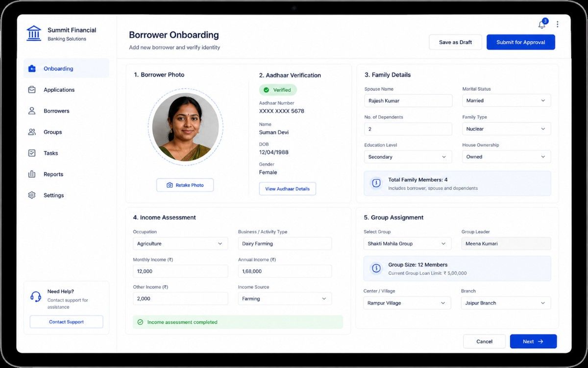Screen dimensions: 588x368
Task: Open the Onboarding menu item
Action: (x=66, y=69)
